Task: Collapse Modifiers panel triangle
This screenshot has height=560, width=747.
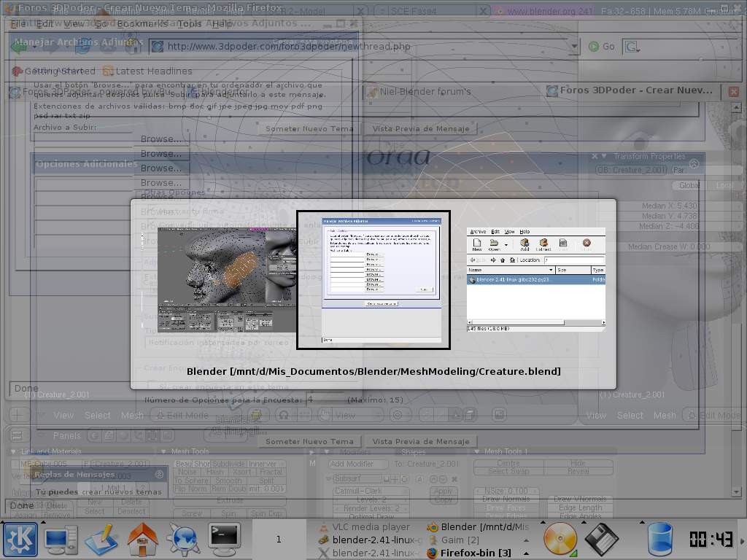Action: point(327,451)
